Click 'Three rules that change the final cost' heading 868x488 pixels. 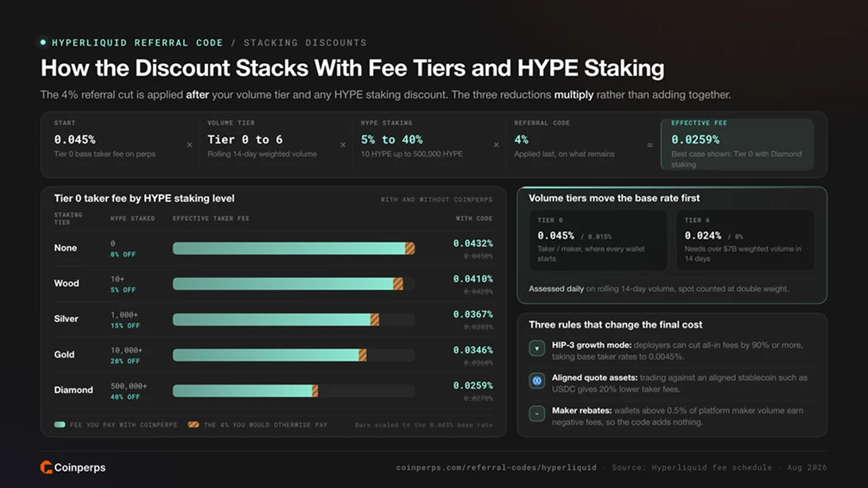pos(615,325)
